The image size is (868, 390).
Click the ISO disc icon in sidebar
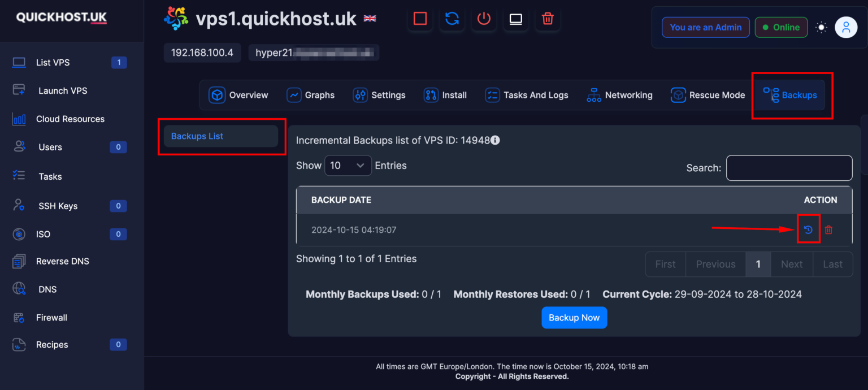click(x=19, y=234)
